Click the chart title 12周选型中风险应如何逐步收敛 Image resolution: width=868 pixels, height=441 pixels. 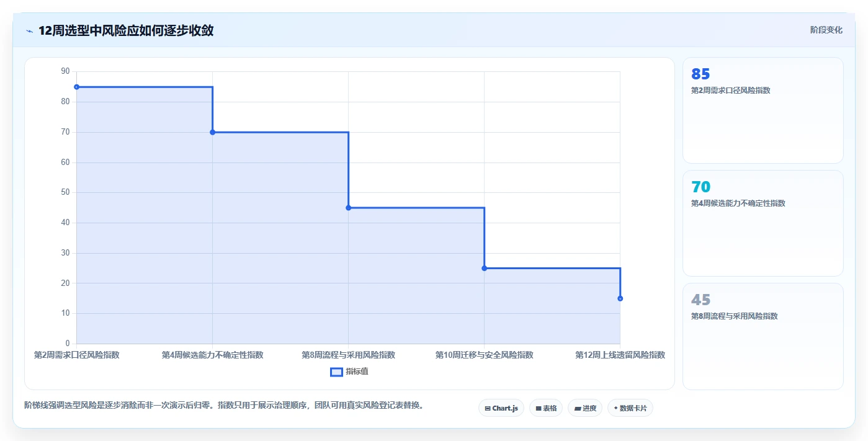click(x=126, y=30)
